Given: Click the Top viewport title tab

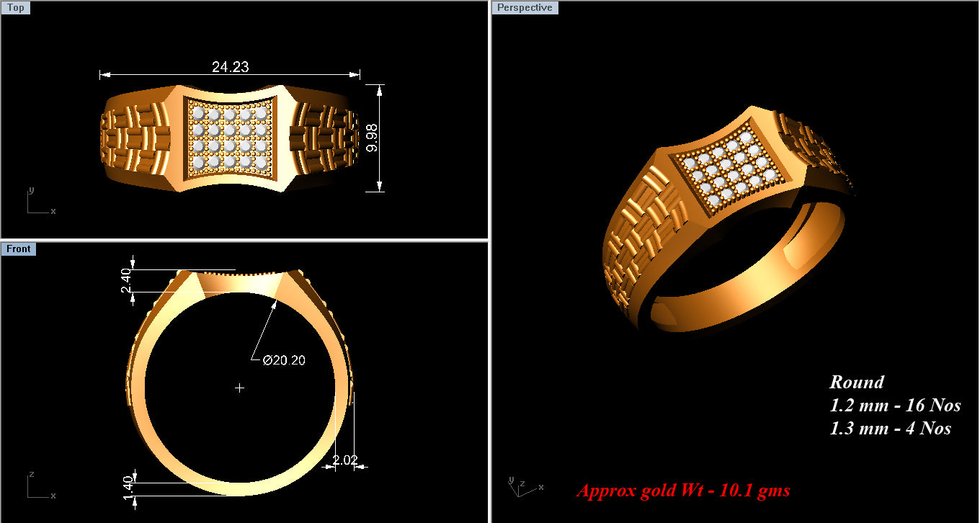Looking at the screenshot, I should pos(15,7).
